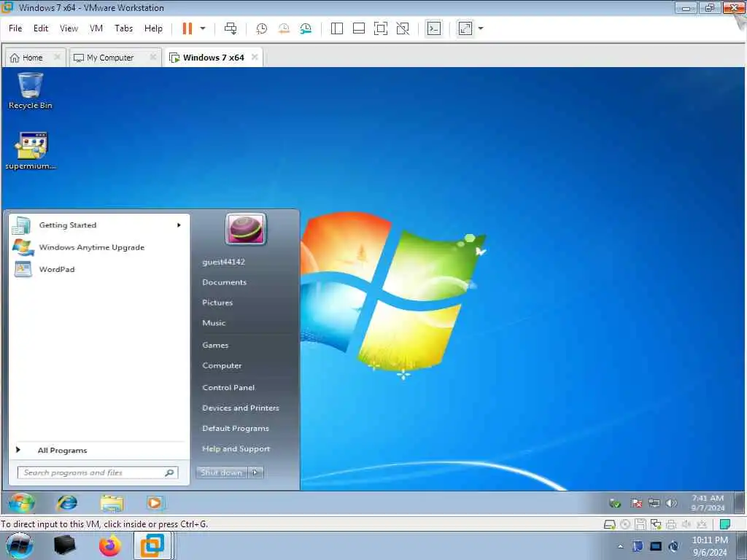The image size is (747, 560).
Task: Select the Recycle Bin desktop icon
Action: 31,91
